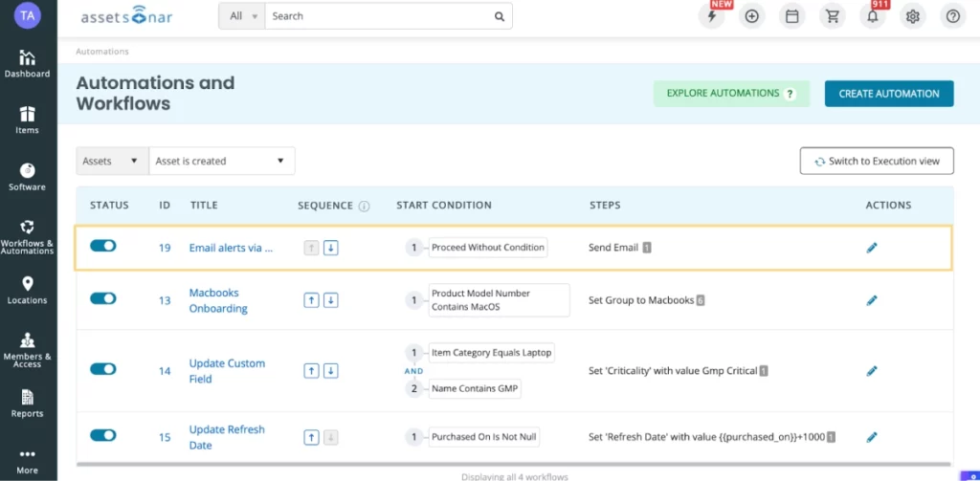Open the calendar icon in header

pos(791,16)
